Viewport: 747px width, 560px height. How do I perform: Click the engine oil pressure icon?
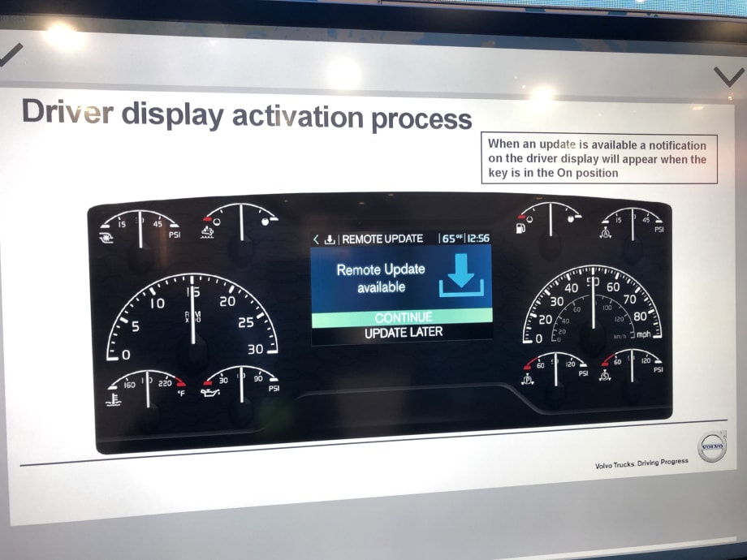coord(209,394)
